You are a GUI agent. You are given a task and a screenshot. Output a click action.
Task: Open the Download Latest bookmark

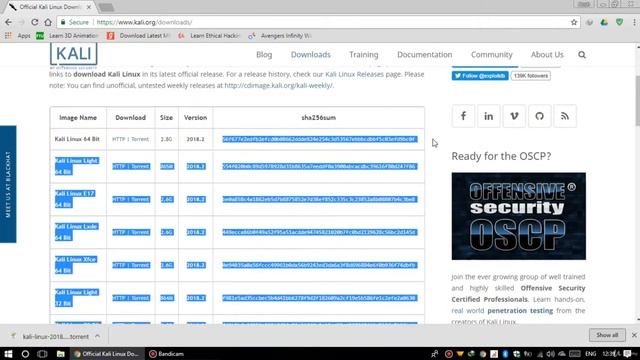click(138, 36)
